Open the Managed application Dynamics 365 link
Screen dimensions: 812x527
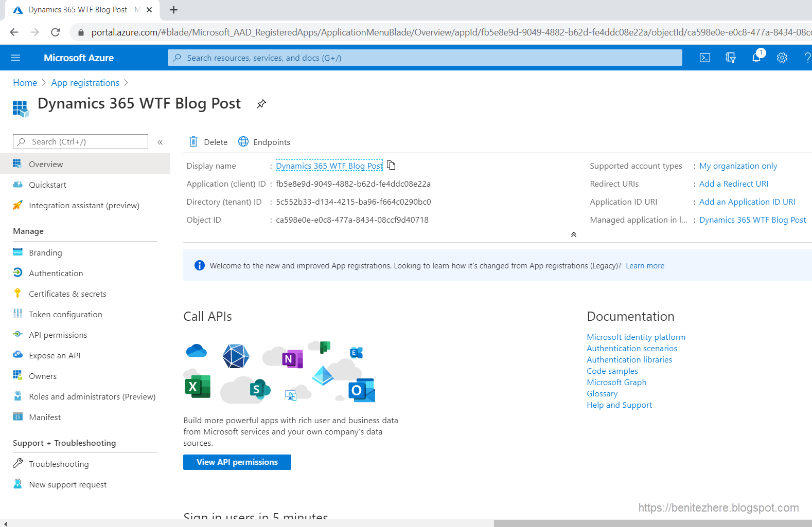click(752, 220)
